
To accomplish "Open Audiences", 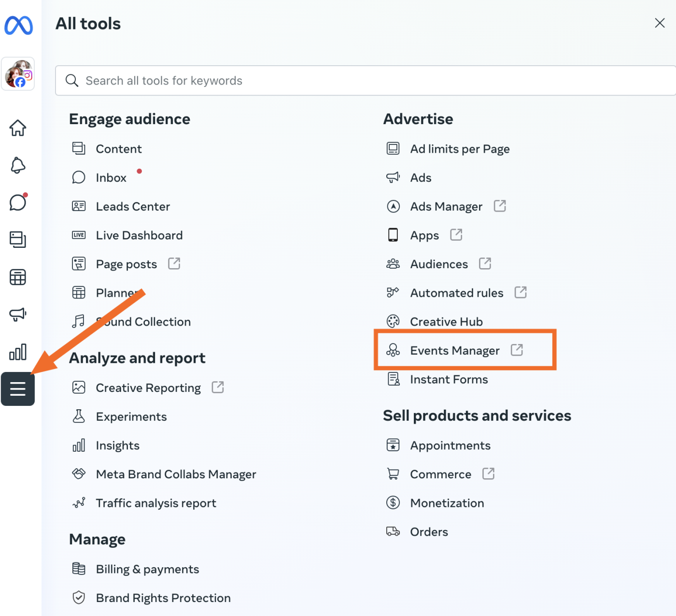I will point(439,264).
